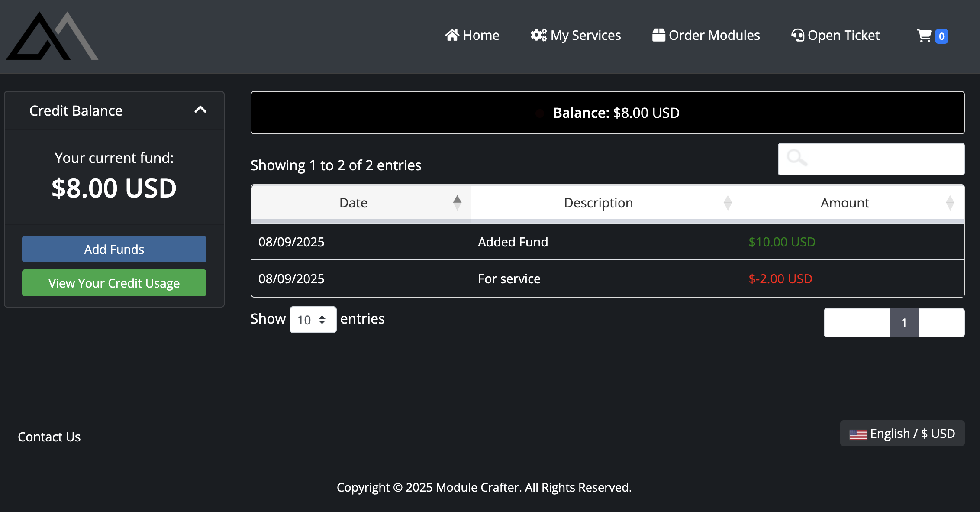Click the Credit Balance panel title

click(x=76, y=110)
